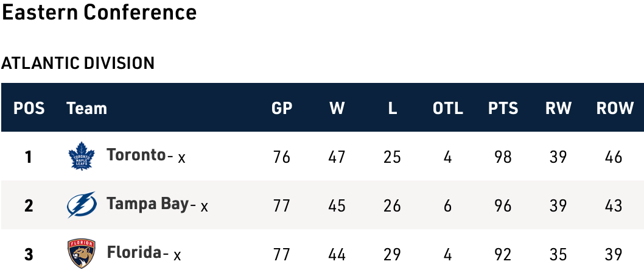The height and width of the screenshot is (278, 644).
Task: Click Florida's 77 games played cell
Action: coord(282,254)
